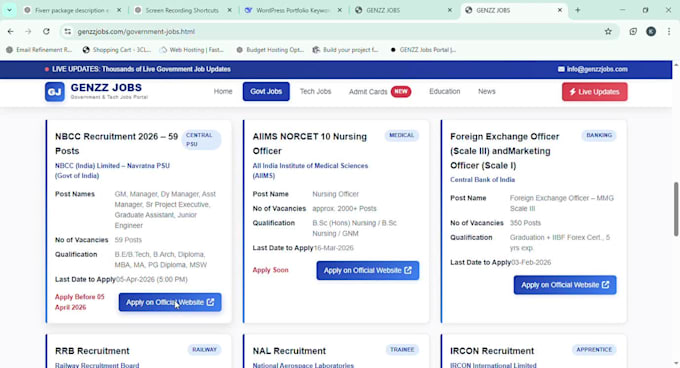Close the Screen Recording Shortcuts tab
680x368 pixels.
[229, 10]
